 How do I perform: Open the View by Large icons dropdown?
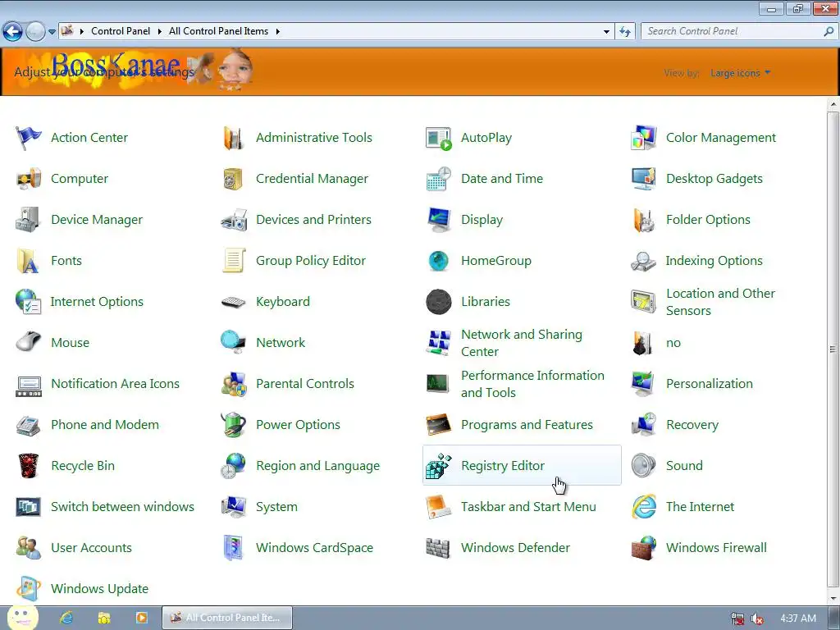coord(741,73)
